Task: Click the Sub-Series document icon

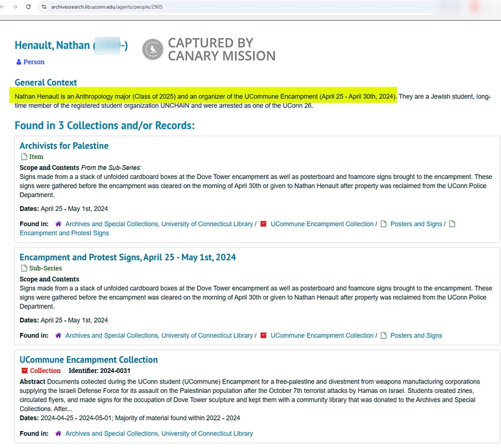Action: (24, 268)
